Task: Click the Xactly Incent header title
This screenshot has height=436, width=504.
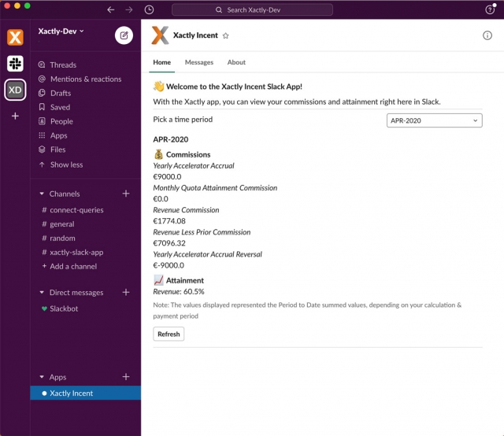Action: (195, 35)
